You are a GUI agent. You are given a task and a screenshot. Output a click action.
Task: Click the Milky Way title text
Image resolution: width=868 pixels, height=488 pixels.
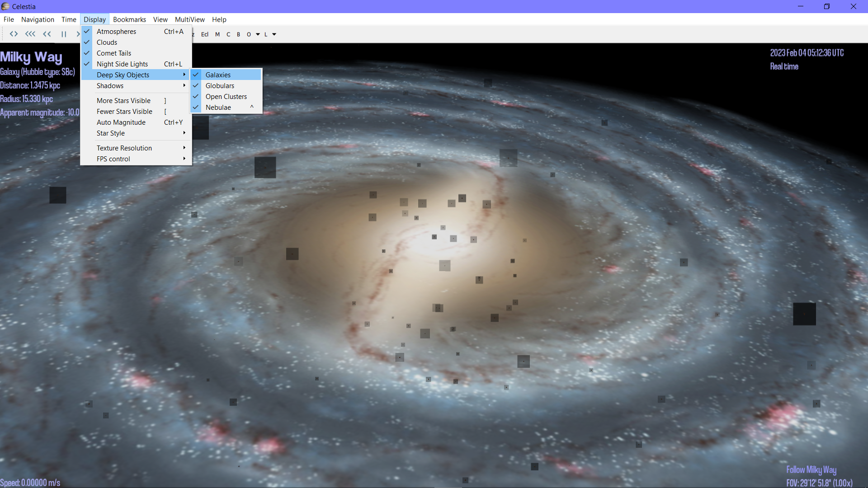(31, 57)
